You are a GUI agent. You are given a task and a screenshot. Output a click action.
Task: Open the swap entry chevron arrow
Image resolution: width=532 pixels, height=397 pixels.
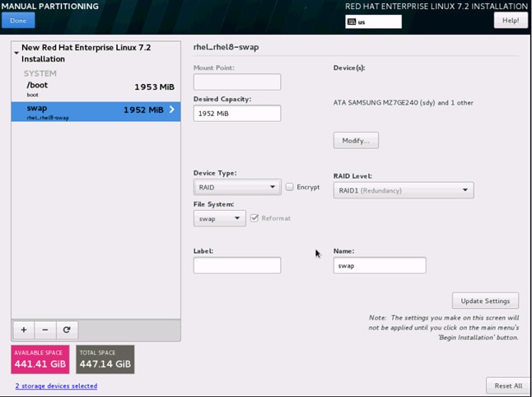tap(172, 110)
